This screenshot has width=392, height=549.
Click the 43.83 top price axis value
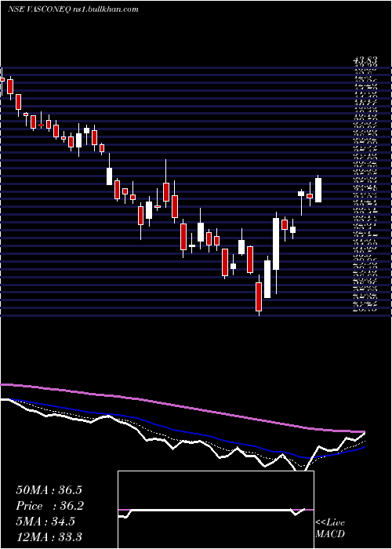pyautogui.click(x=365, y=61)
